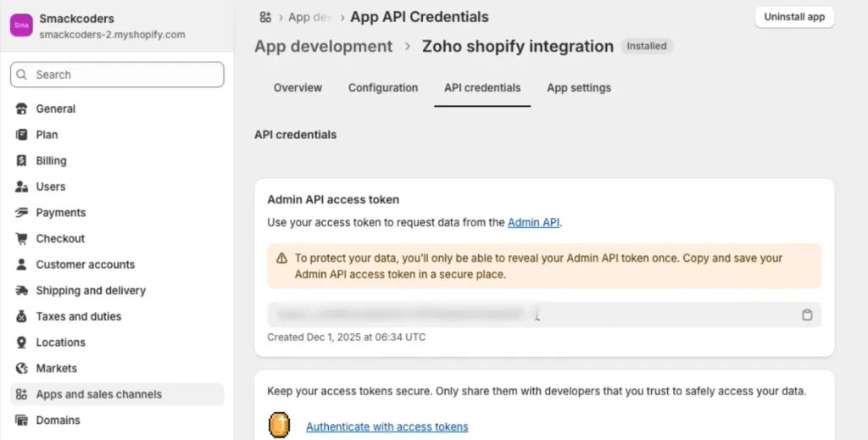Click the Domains icon in sidebar

[21, 420]
